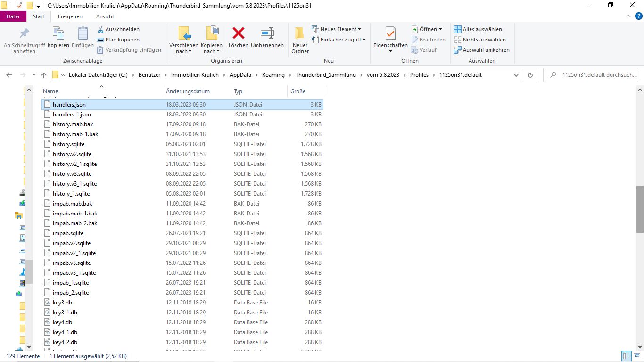Switch to details view in status bar
This screenshot has width=644, height=362.
(x=627, y=356)
